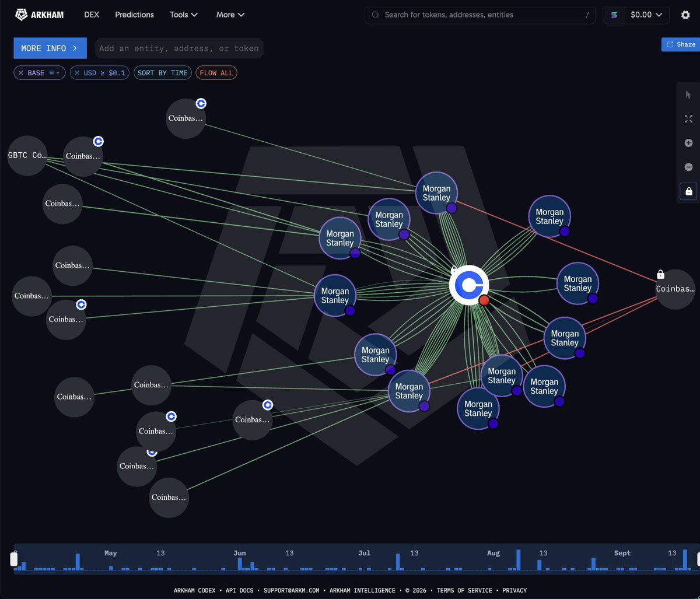Click the Solana network icon beside $0.00
This screenshot has width=700, height=599.
tap(614, 15)
